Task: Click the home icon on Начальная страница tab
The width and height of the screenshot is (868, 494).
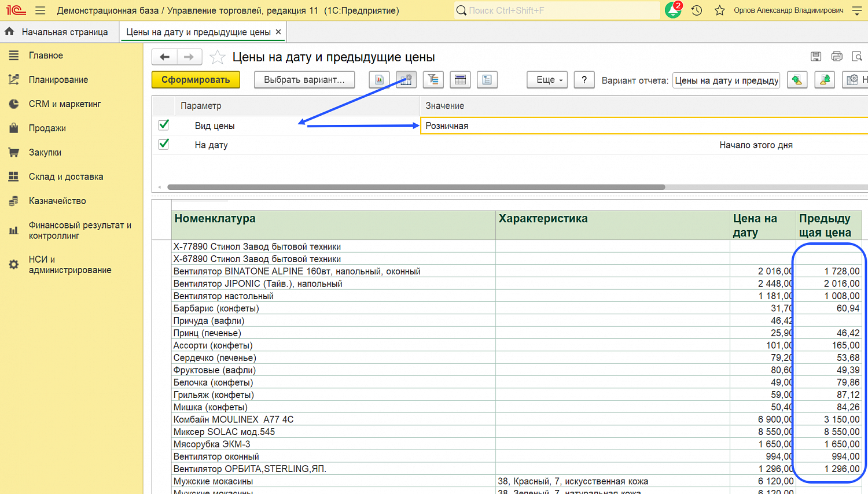Action: [x=10, y=32]
